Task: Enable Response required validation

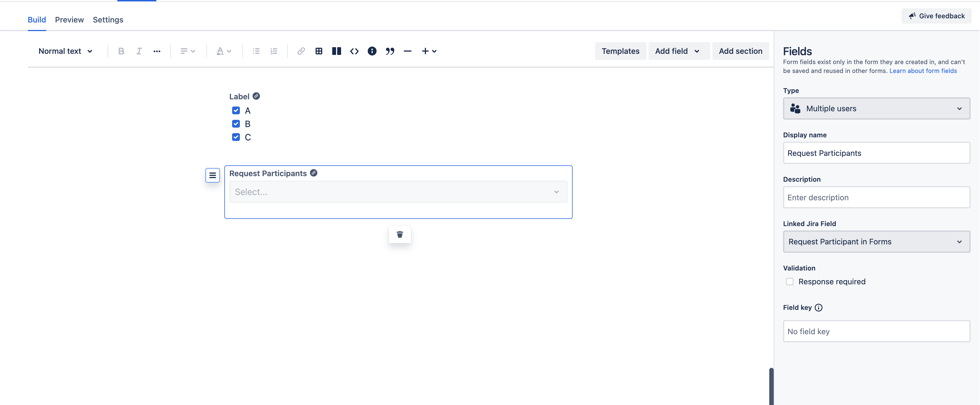Action: click(790, 282)
